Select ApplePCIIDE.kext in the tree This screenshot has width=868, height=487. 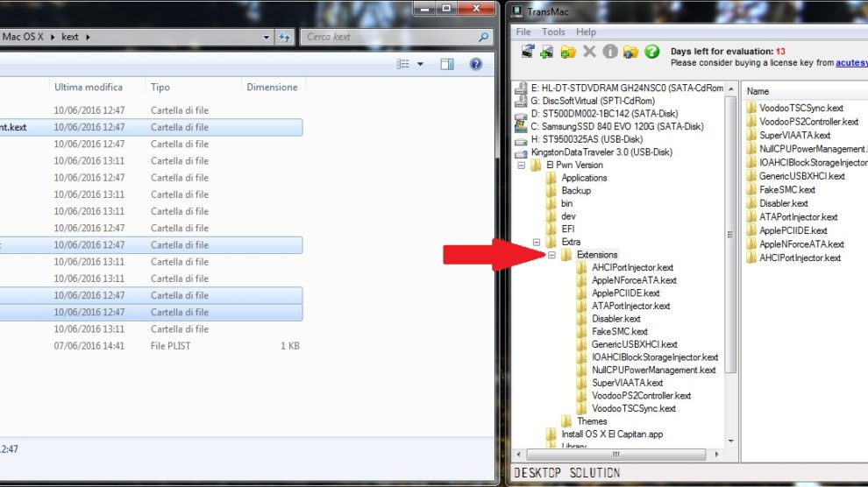click(625, 293)
